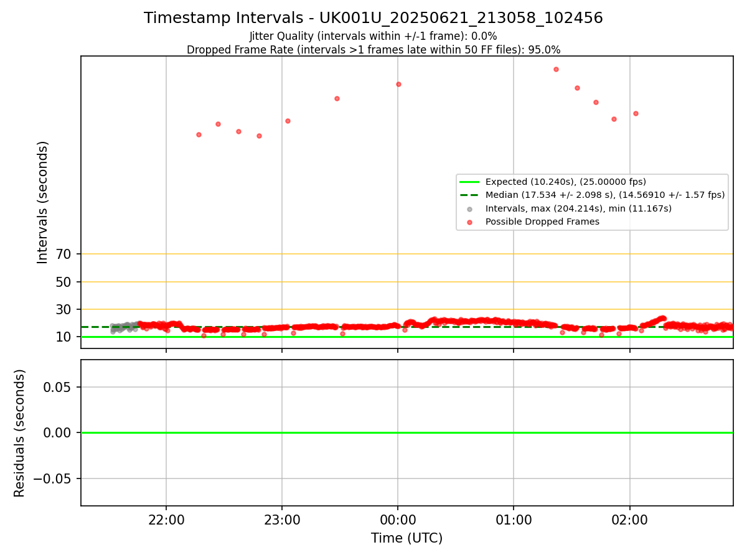
Task: Select the 70 tick on intervals axis
Action: click(64, 254)
